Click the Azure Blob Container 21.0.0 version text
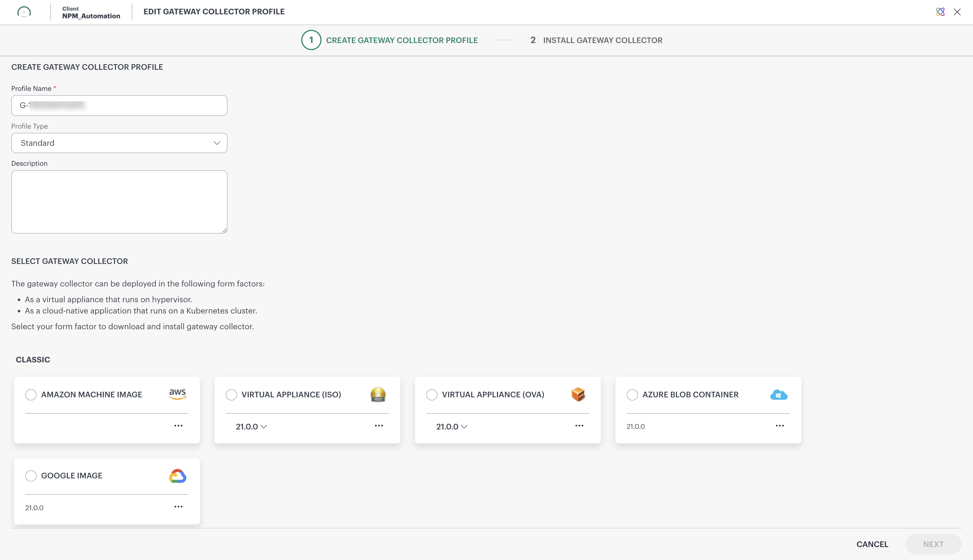973x560 pixels. [x=636, y=427]
